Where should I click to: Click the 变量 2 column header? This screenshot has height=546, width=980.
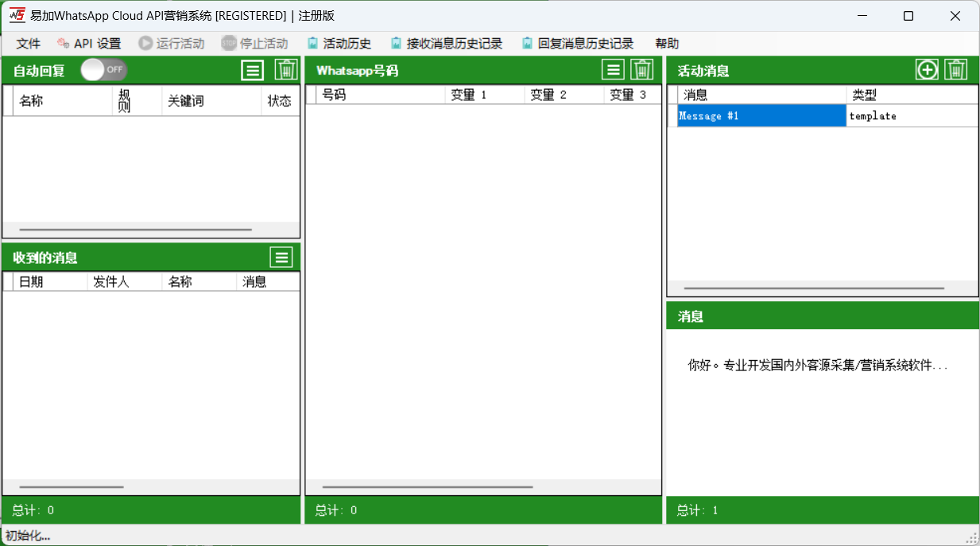[564, 95]
